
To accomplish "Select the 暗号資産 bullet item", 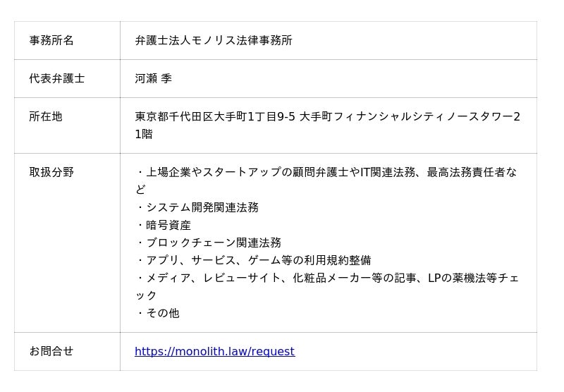I will click(168, 225).
